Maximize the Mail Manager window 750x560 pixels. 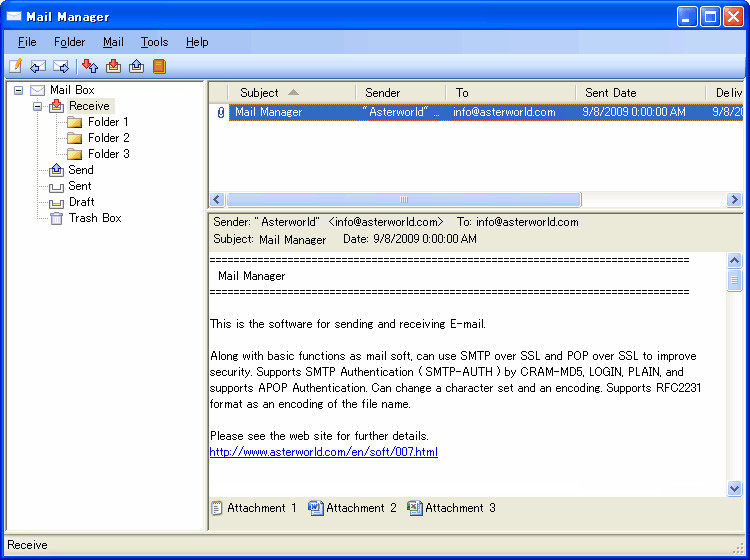[710, 17]
